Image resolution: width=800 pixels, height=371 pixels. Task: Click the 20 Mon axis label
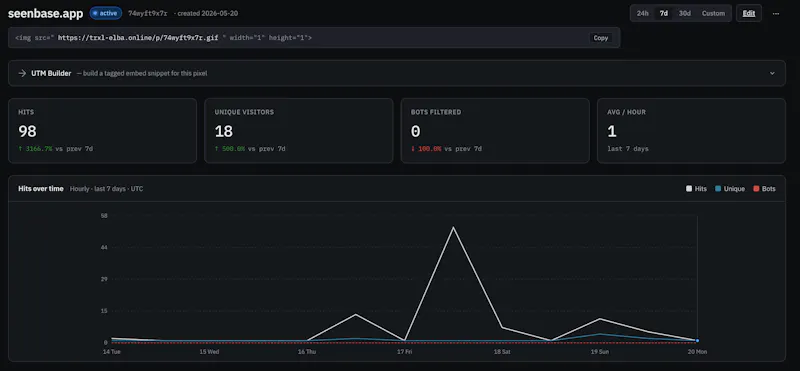tap(697, 352)
